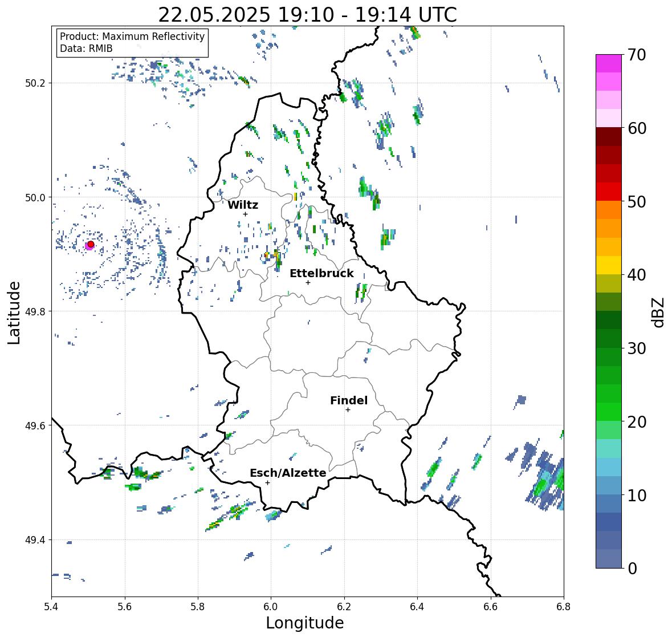
Task: Click the Findel station label
Action: tap(349, 400)
